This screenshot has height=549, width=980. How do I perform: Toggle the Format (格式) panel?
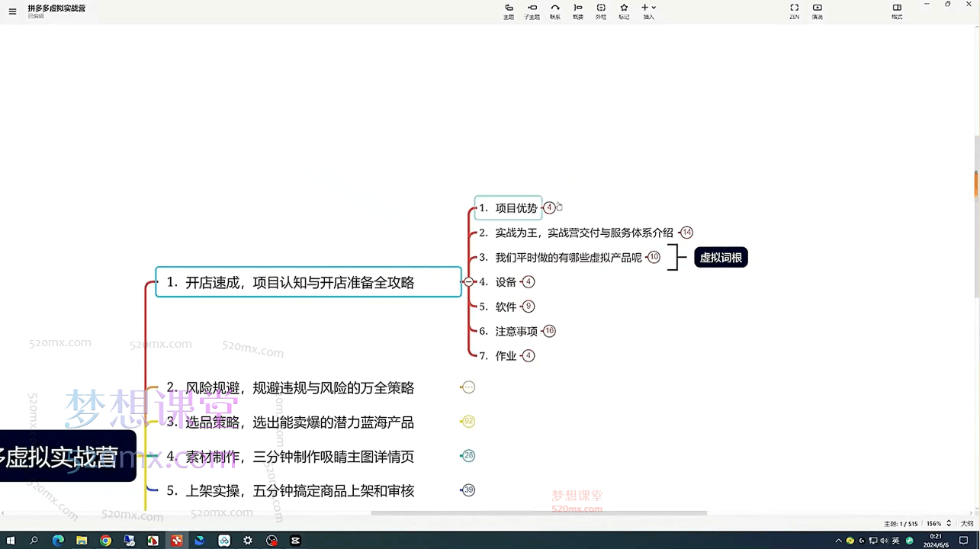[897, 11]
